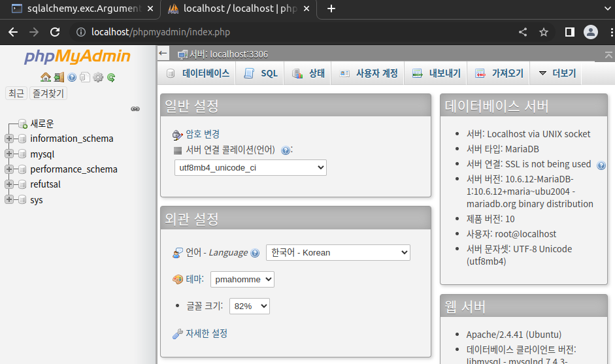Click the 즐겨찾기 button in sidebar

tap(48, 93)
